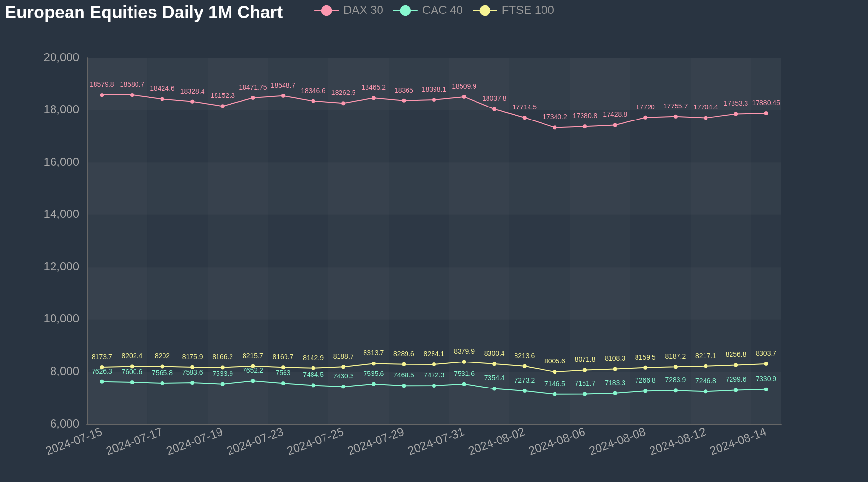Screen dimensions: 868x482
Task: Click the pink DAX 30 legend marker
Action: (326, 11)
